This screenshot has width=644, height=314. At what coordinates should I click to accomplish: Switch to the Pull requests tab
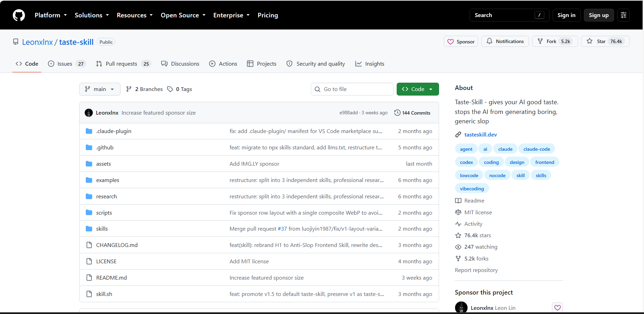[x=123, y=64]
